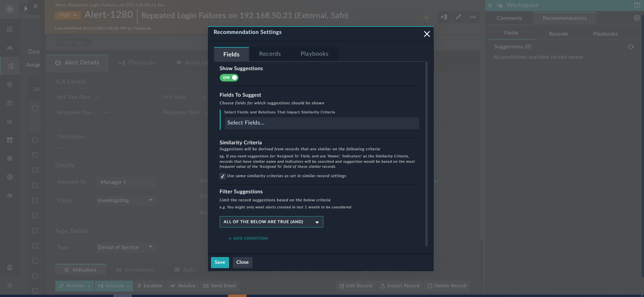
Task: Switch to the Correlations tab
Action: (x=136, y=270)
